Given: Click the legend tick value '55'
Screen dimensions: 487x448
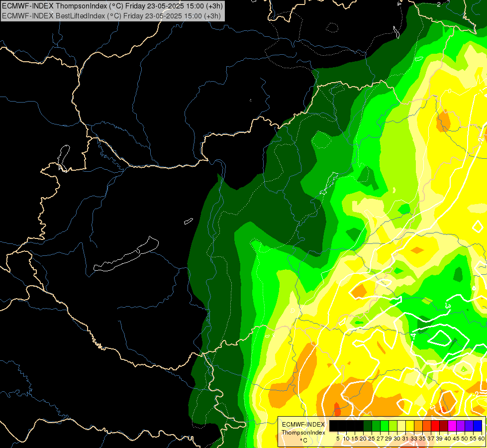Looking at the screenshot, I should click(x=473, y=439).
